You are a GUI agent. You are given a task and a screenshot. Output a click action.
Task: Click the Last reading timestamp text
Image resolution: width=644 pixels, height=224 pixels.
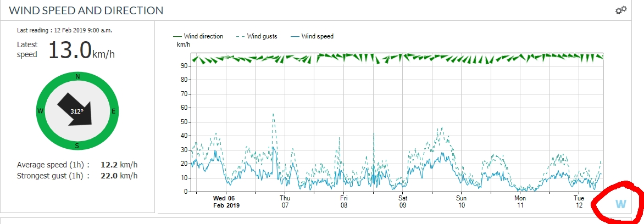pyautogui.click(x=69, y=30)
